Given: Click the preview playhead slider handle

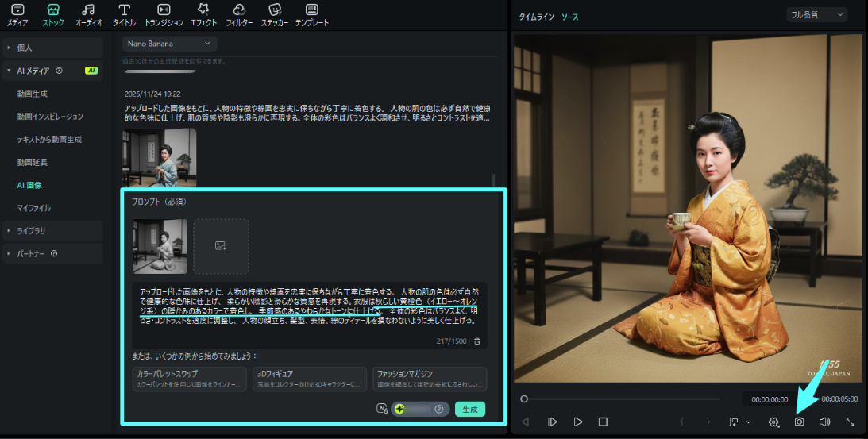Looking at the screenshot, I should point(524,399).
